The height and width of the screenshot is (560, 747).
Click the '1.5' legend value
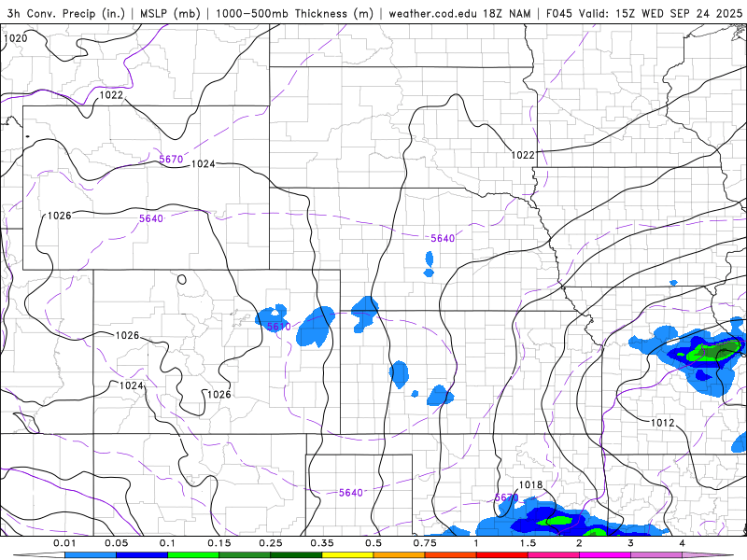(x=528, y=543)
